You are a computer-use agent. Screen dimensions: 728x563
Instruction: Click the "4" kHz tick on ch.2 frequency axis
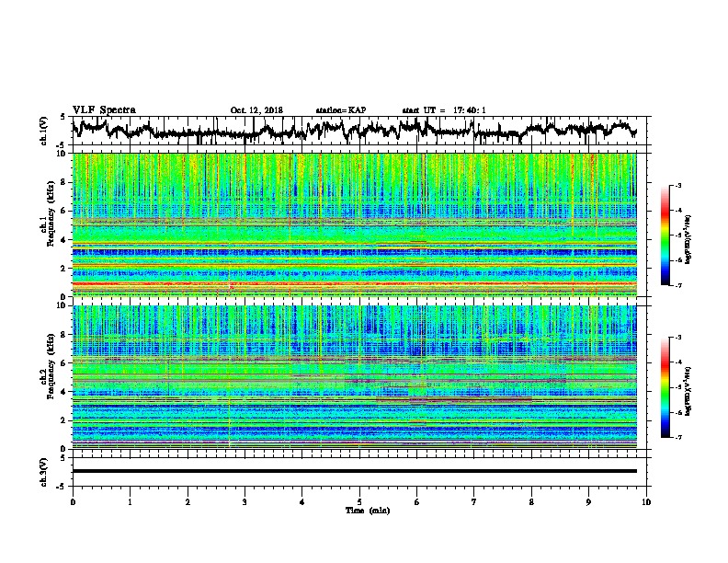pos(65,392)
